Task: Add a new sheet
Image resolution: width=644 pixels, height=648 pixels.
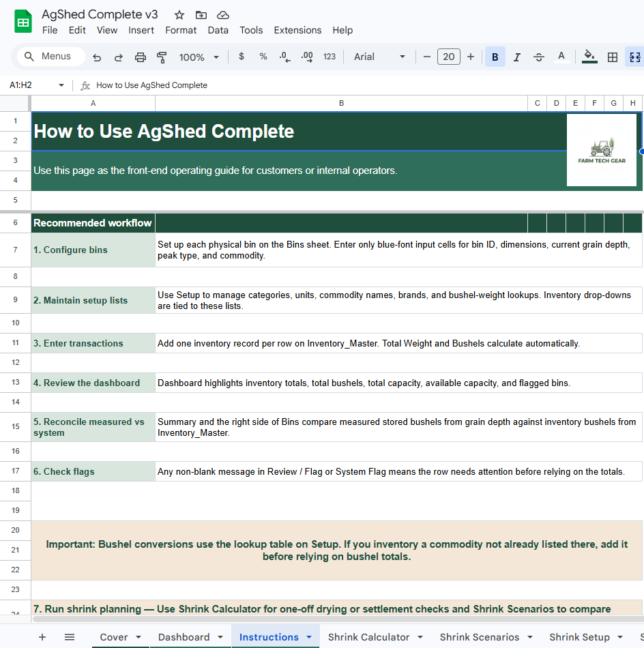Action: [x=42, y=636]
